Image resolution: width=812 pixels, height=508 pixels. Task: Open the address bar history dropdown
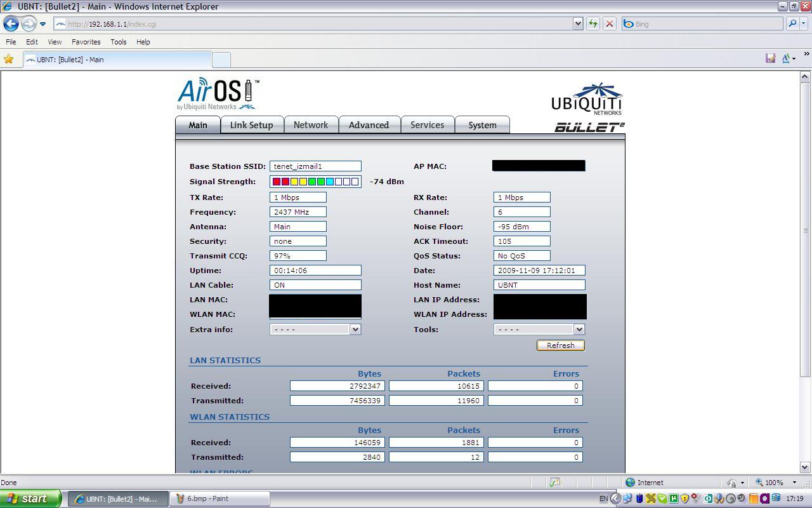coord(577,24)
